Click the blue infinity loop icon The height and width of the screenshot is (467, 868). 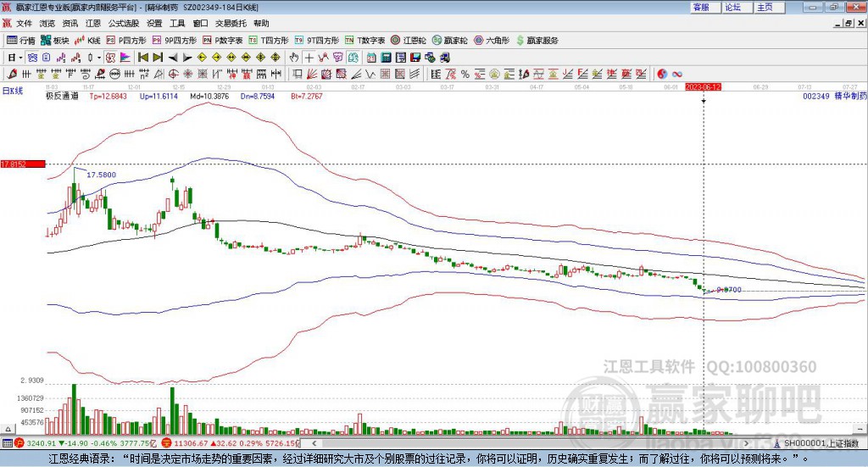677,74
